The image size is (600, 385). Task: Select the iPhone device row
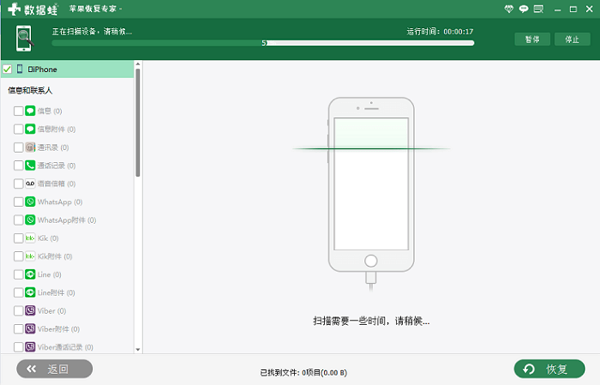point(67,69)
